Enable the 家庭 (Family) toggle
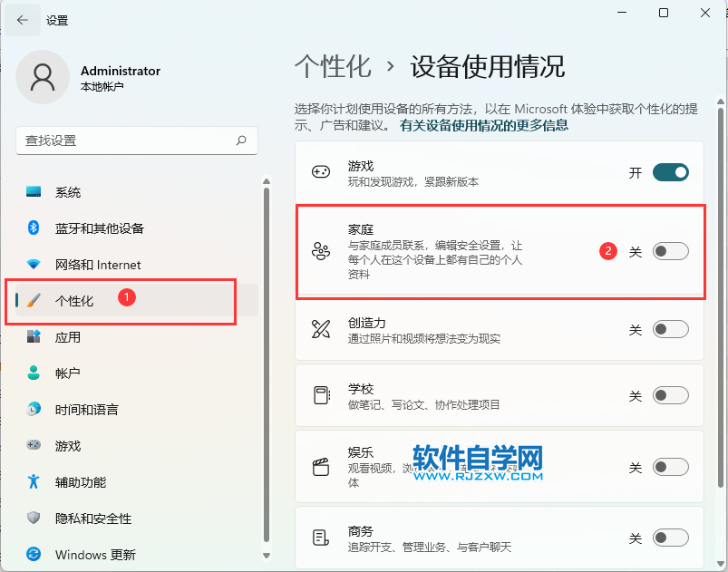This screenshot has height=572, width=728. click(x=670, y=252)
